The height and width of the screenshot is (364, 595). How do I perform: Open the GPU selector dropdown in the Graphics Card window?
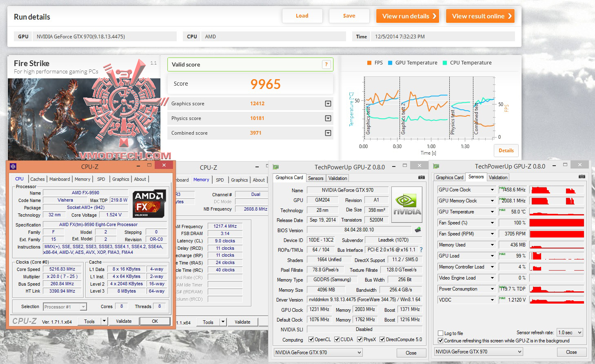click(x=318, y=353)
